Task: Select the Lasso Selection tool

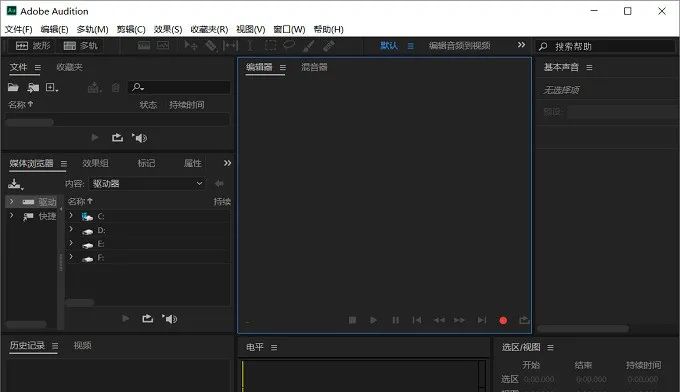Action: (x=289, y=45)
